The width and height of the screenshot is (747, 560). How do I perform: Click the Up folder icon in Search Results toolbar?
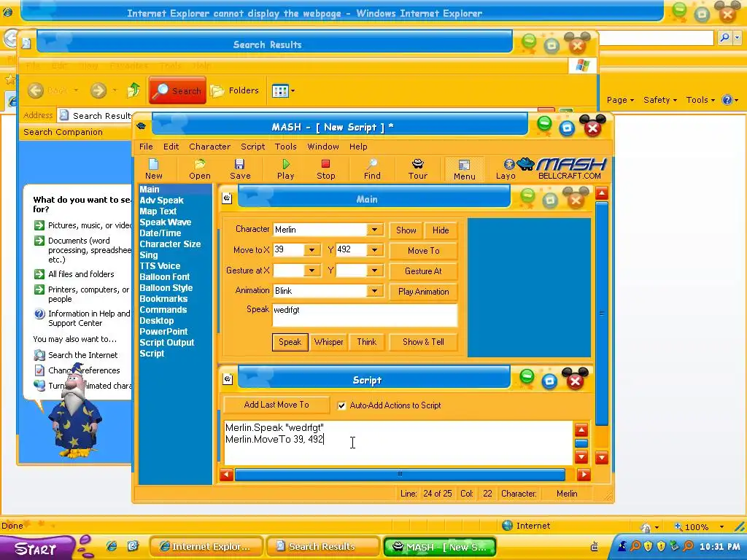(133, 90)
